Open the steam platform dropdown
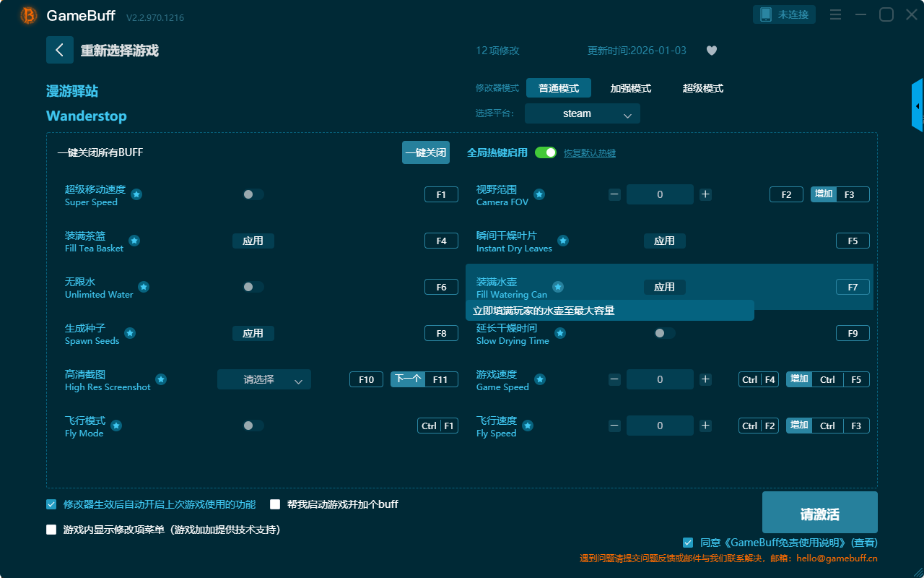 click(582, 113)
